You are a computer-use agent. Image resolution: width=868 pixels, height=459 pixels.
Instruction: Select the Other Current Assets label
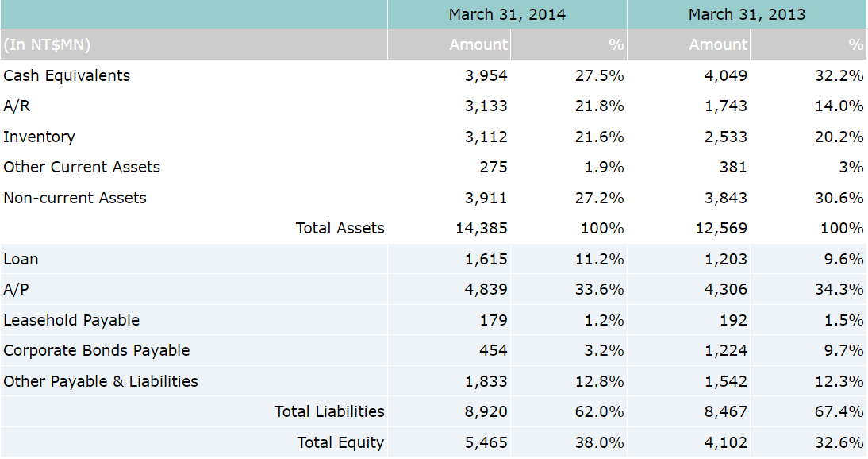click(82, 167)
